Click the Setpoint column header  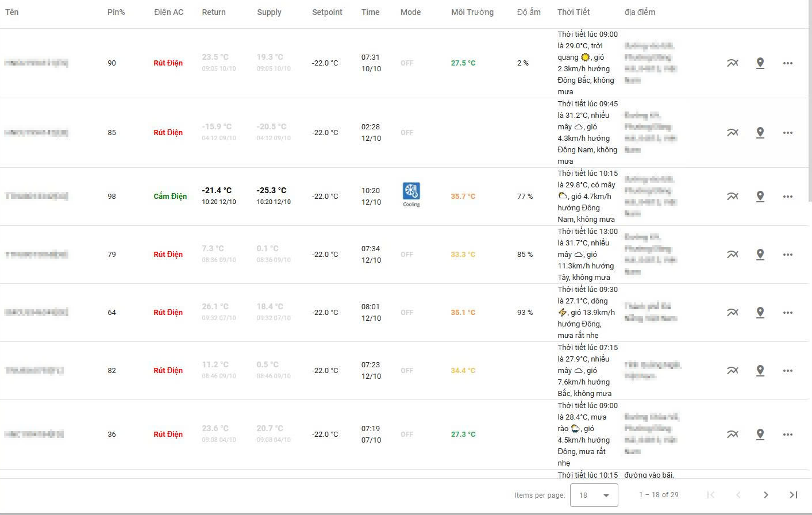327,12
